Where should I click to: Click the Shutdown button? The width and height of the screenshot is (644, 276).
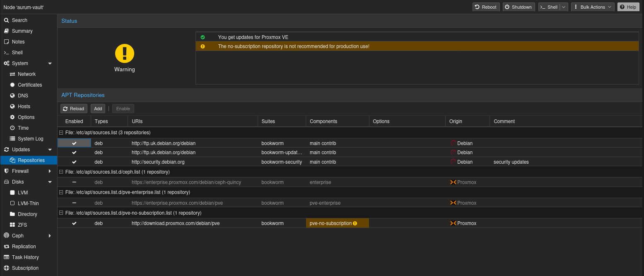point(519,7)
